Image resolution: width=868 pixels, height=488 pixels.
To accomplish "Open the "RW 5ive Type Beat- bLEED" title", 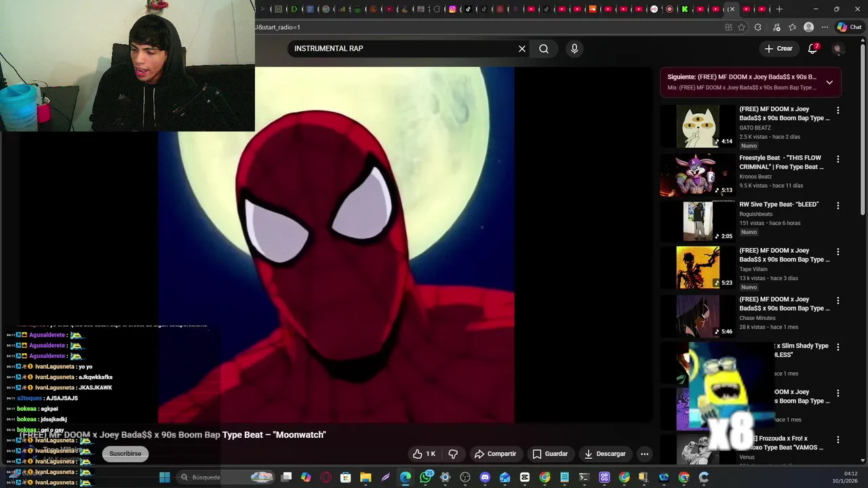I will pos(778,204).
